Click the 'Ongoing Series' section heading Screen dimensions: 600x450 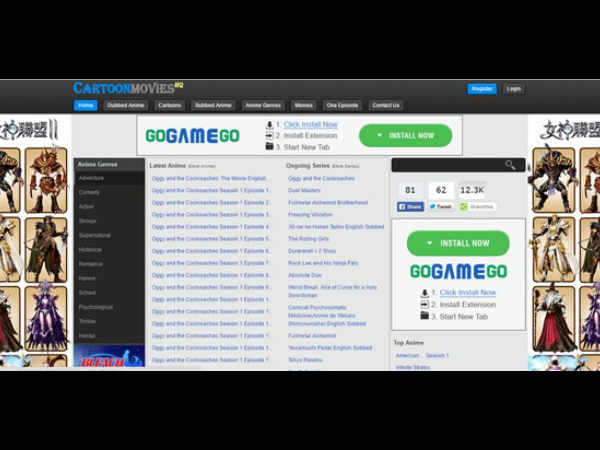(308, 166)
